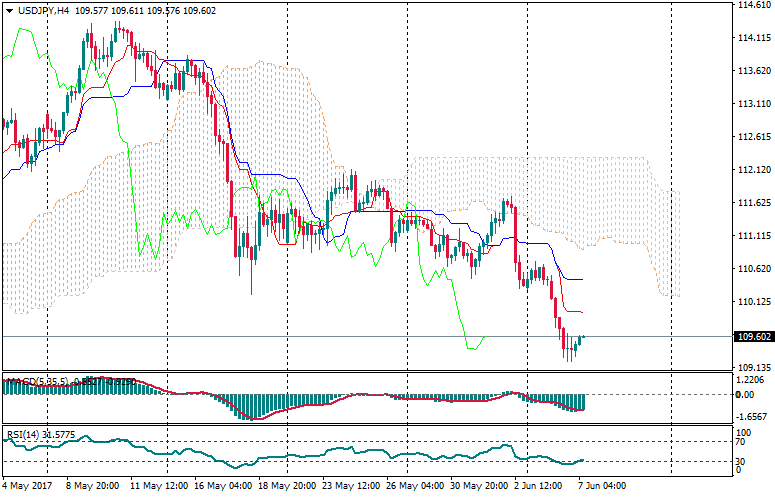775x497 pixels.
Task: Select the 2 Jun 12:00 time label
Action: coord(539,487)
